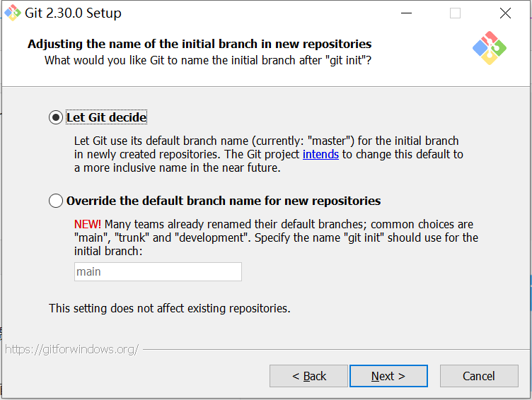The width and height of the screenshot is (532, 400).
Task: Click the Git logo in the header
Action: (x=489, y=49)
